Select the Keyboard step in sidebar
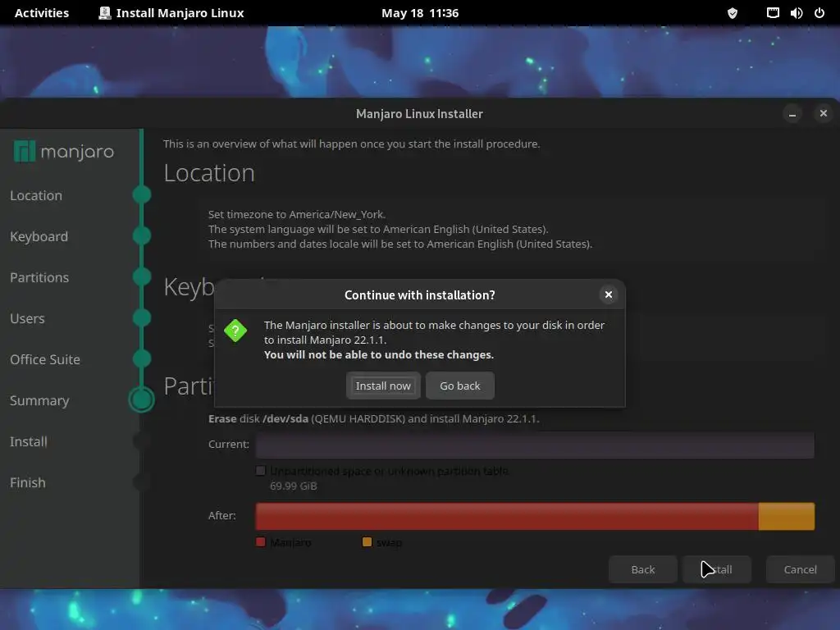Screen dimensions: 840x630 tap(39, 236)
